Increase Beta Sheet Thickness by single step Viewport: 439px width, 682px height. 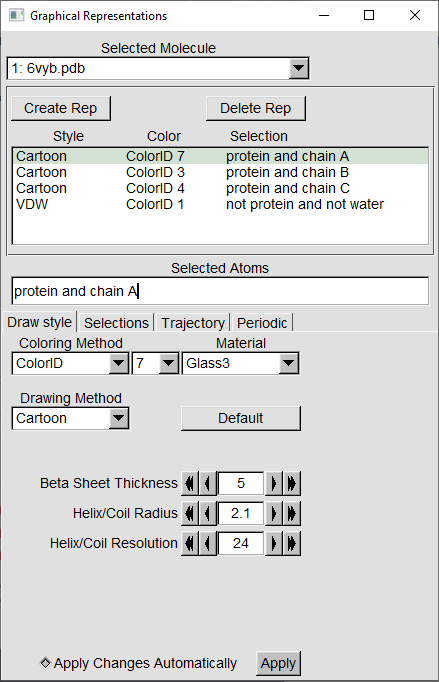coord(274,483)
